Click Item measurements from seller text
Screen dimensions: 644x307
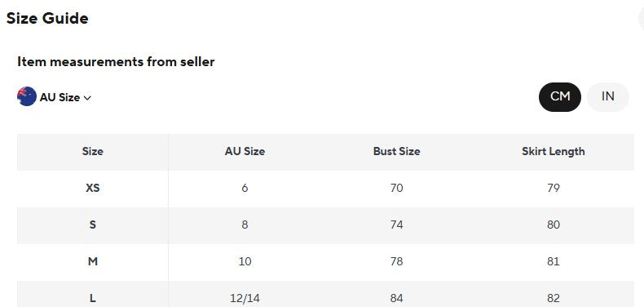coord(116,62)
